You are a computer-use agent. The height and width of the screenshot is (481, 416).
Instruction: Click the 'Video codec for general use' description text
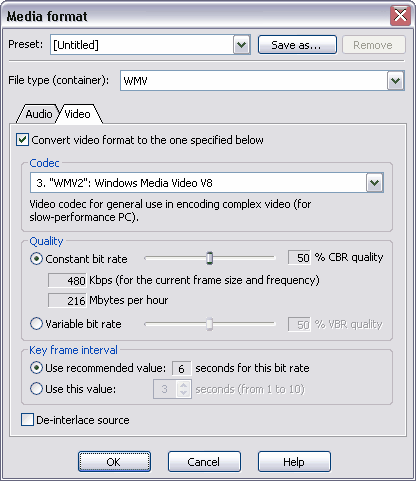coord(170,210)
